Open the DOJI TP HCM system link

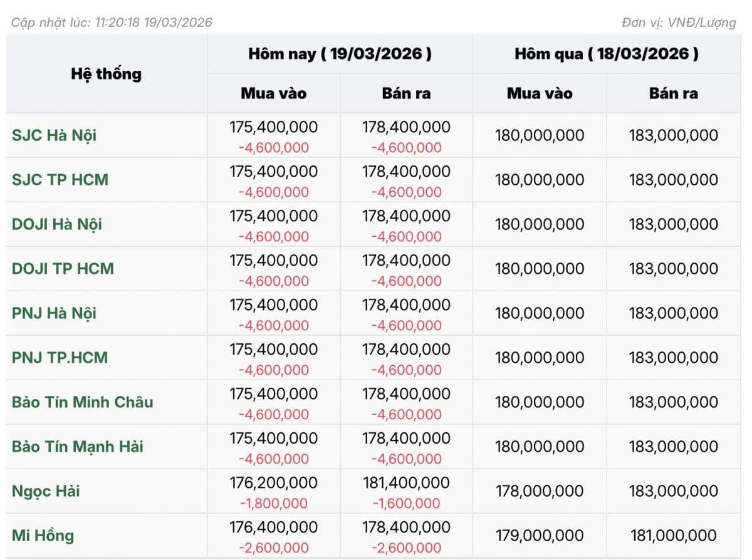(63, 269)
